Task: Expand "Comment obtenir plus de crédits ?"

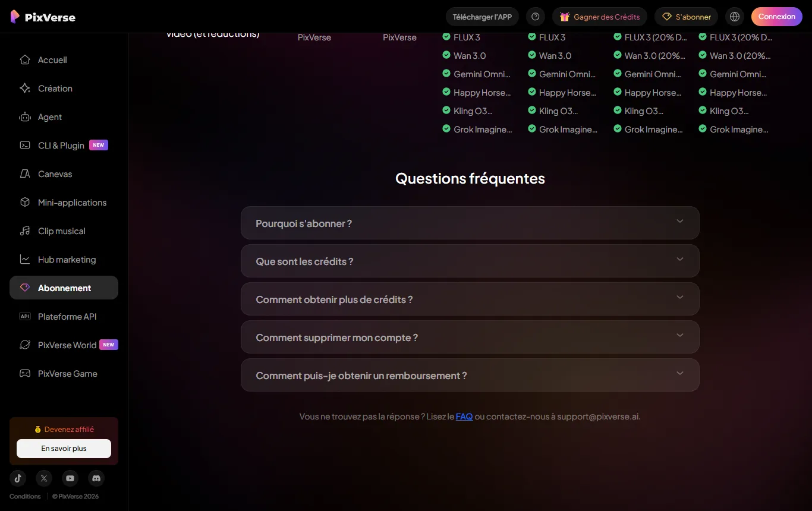Action: 470,299
